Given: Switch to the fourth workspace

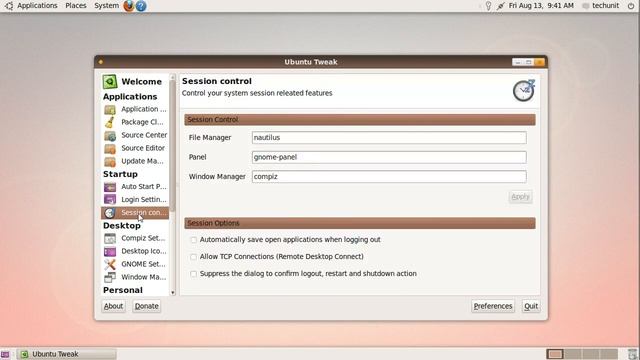Looking at the screenshot, I should coord(609,354).
